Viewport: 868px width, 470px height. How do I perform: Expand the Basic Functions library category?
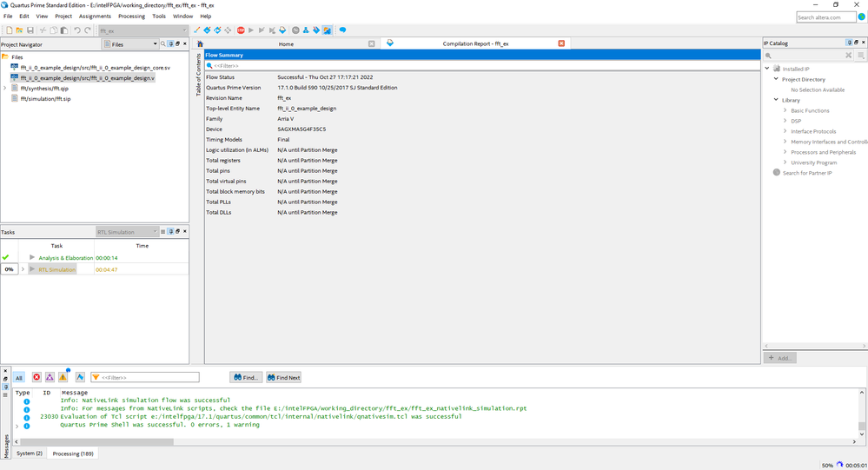pyautogui.click(x=785, y=110)
